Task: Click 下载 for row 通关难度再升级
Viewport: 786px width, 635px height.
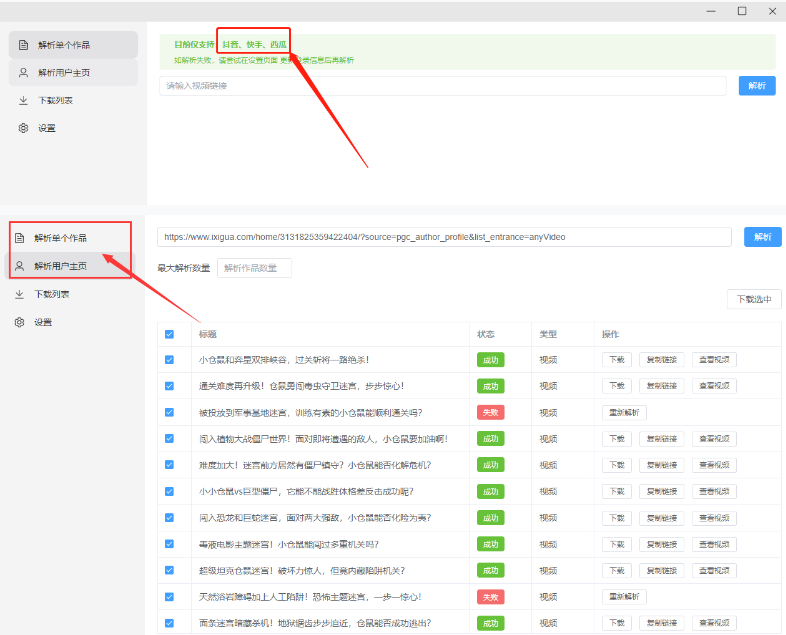Action: pyautogui.click(x=617, y=386)
